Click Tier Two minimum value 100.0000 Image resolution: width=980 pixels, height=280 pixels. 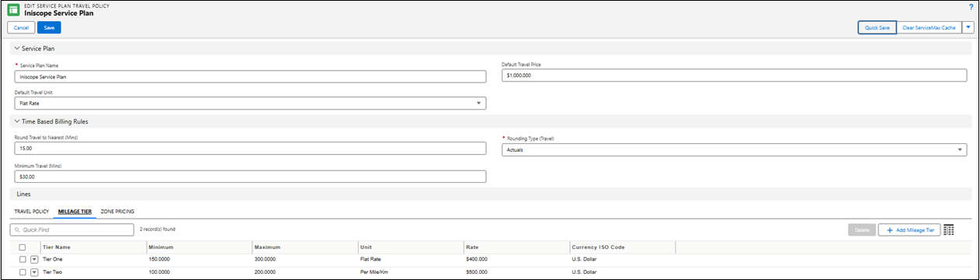coord(160,271)
